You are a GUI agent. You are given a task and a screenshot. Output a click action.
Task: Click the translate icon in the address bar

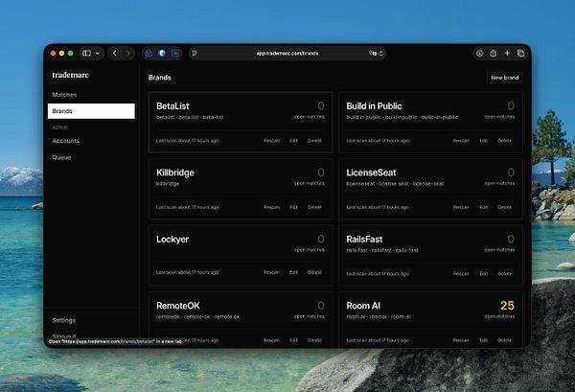pos(373,53)
